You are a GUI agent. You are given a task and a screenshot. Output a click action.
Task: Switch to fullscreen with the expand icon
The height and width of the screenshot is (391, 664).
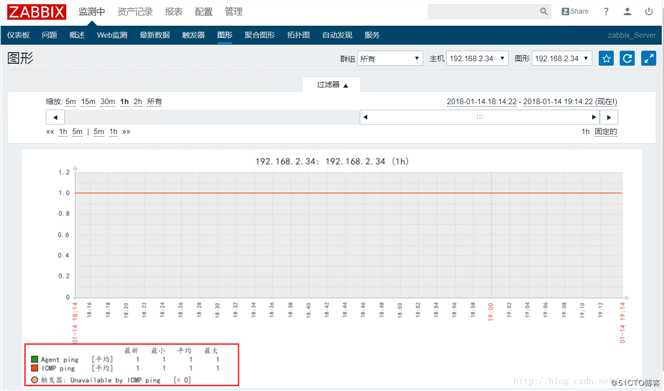point(649,58)
